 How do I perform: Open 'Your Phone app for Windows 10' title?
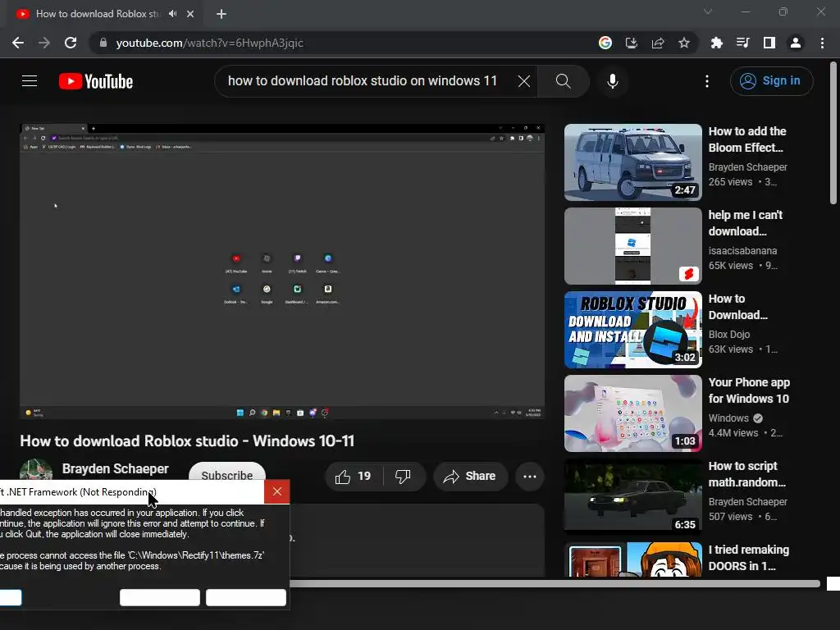(x=749, y=390)
